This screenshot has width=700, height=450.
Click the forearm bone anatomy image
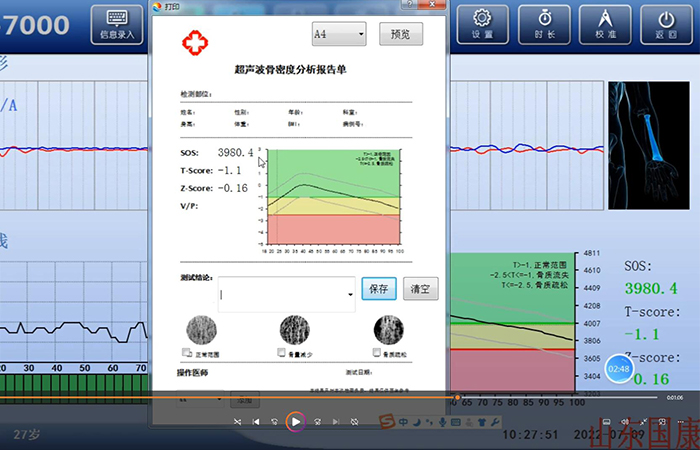click(649, 146)
